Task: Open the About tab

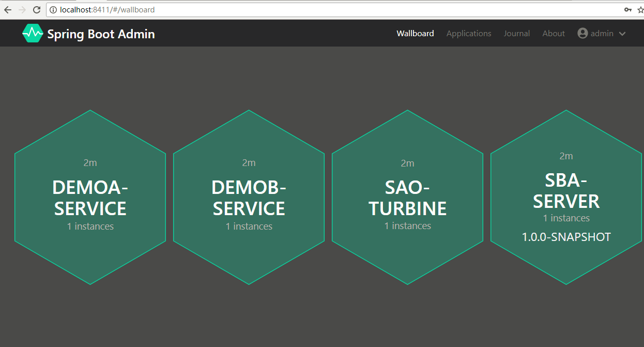Action: pos(554,33)
